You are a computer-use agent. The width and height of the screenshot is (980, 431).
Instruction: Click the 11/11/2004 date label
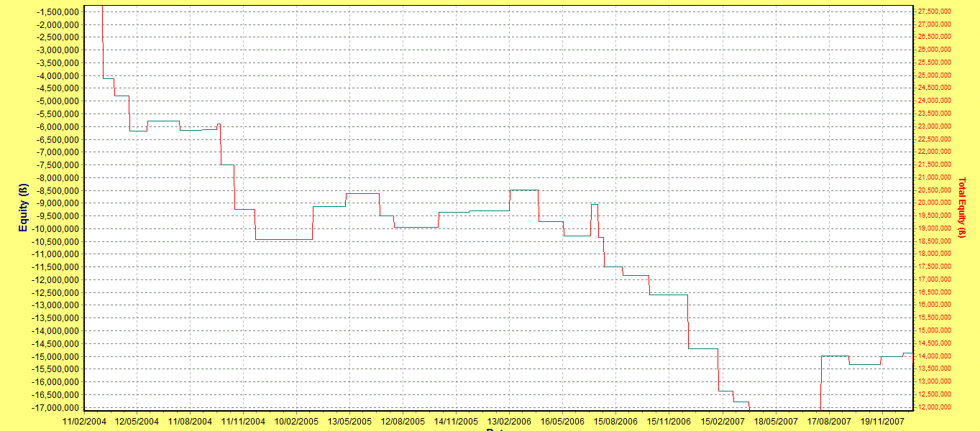[244, 421]
